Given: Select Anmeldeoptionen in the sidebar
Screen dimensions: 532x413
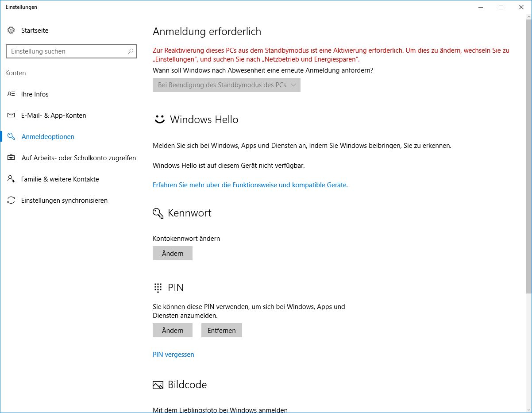Looking at the screenshot, I should point(48,137).
